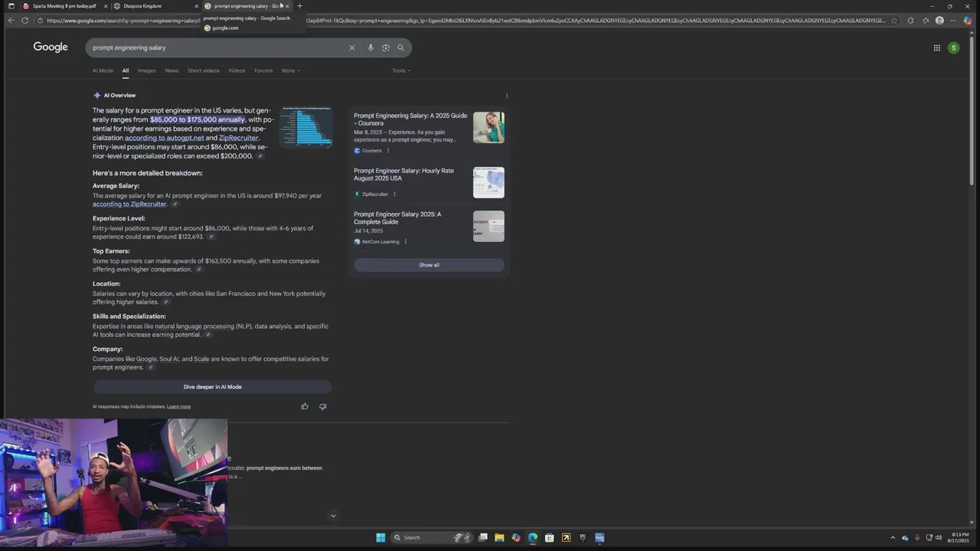Click the magnifier search submit icon
This screenshot has width=980, height=551.
pos(400,47)
